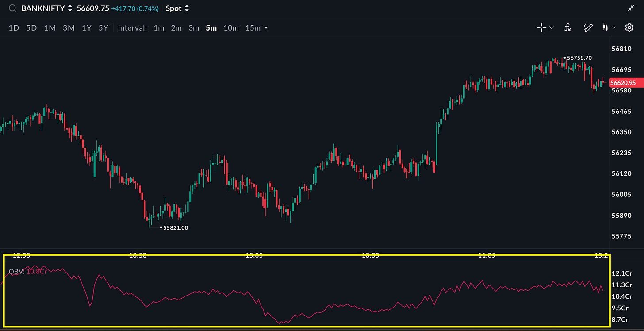Select the 5m interval
644x331 pixels.
point(211,28)
